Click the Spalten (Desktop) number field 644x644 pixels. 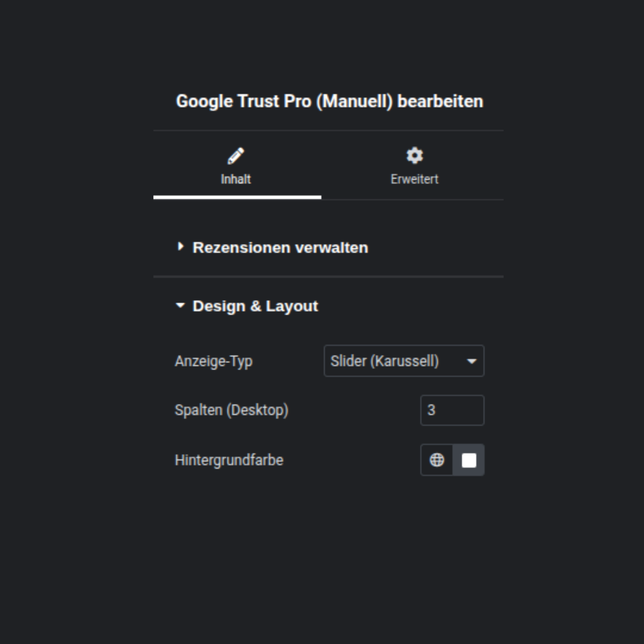pos(452,410)
